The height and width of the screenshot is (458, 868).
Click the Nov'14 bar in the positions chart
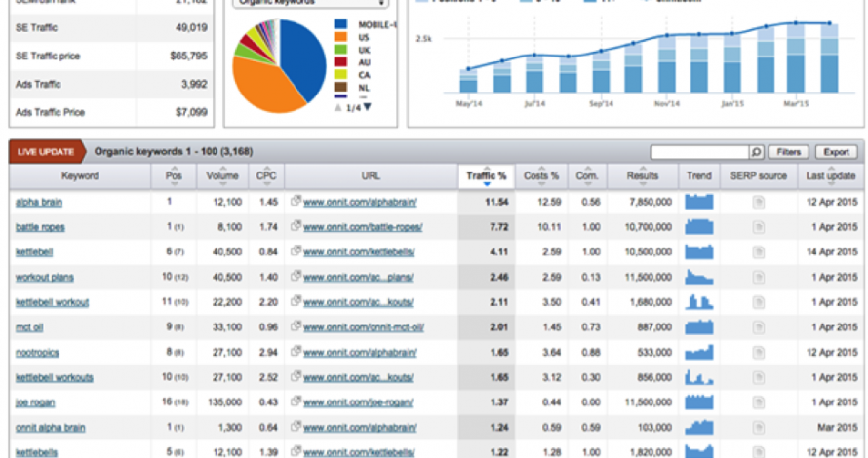666,64
